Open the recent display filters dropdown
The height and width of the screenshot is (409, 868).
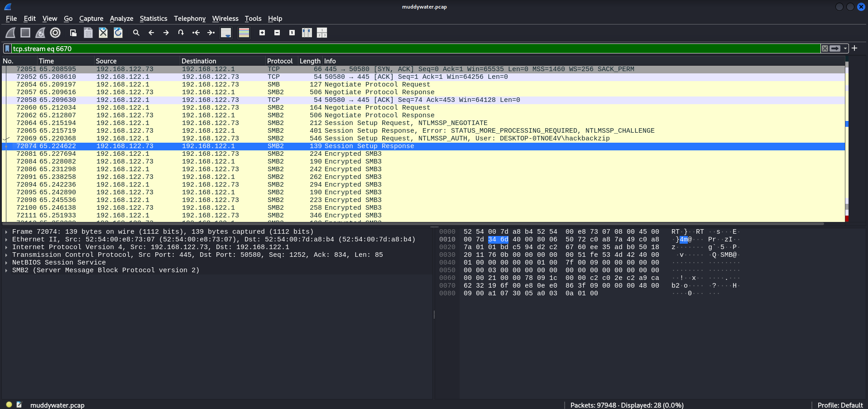coord(845,48)
